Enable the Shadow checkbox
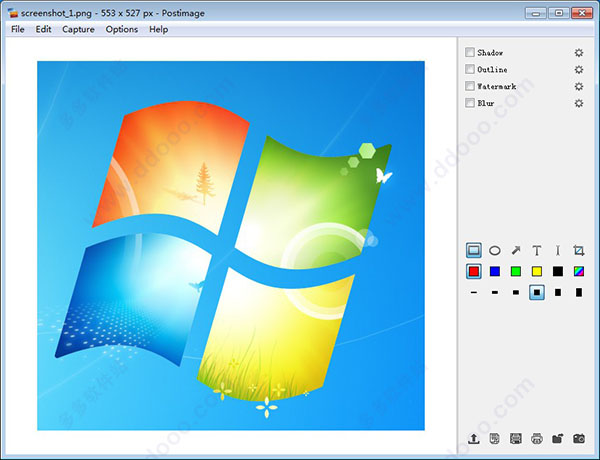Viewport: 600px width, 460px height. click(470, 52)
